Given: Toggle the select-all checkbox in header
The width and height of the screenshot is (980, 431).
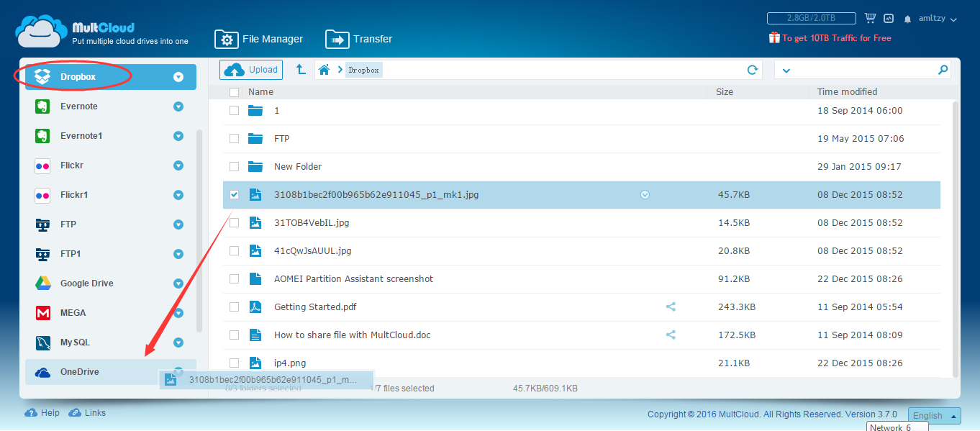Looking at the screenshot, I should click(234, 92).
